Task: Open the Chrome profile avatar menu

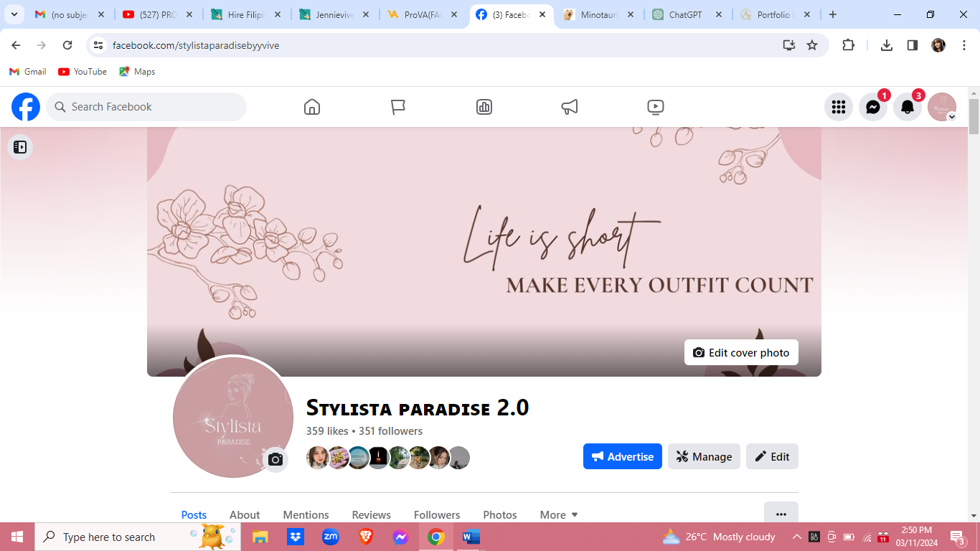Action: click(938, 45)
